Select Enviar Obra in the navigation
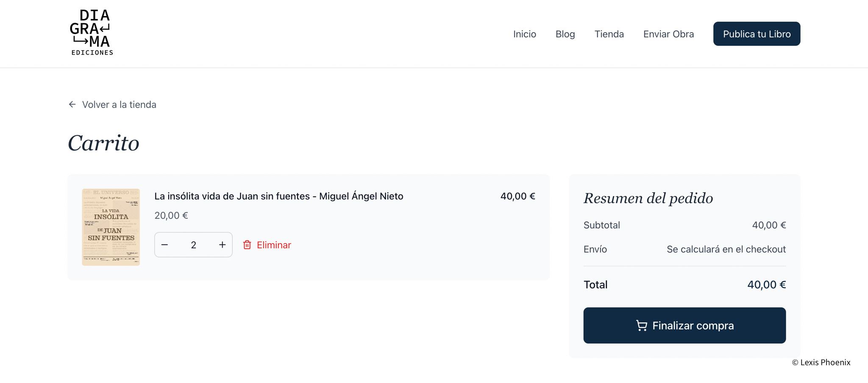The width and height of the screenshot is (868, 383). coord(668,34)
